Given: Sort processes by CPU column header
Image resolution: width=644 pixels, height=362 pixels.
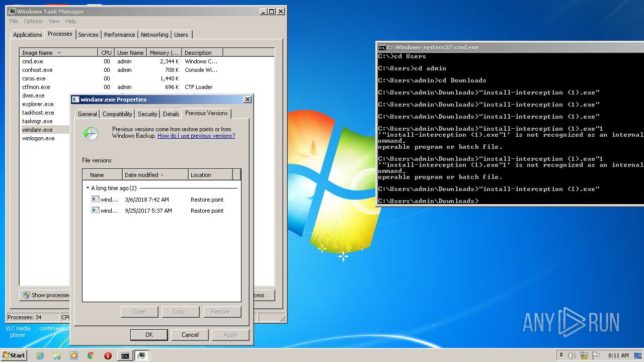Looking at the screenshot, I should tap(106, 53).
